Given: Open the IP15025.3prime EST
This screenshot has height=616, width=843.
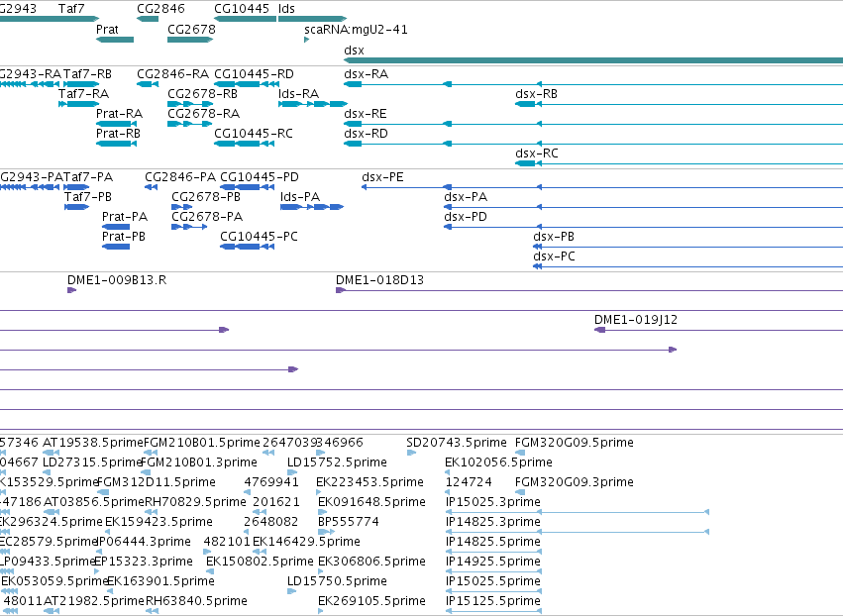Looking at the screenshot, I should click(x=493, y=502).
